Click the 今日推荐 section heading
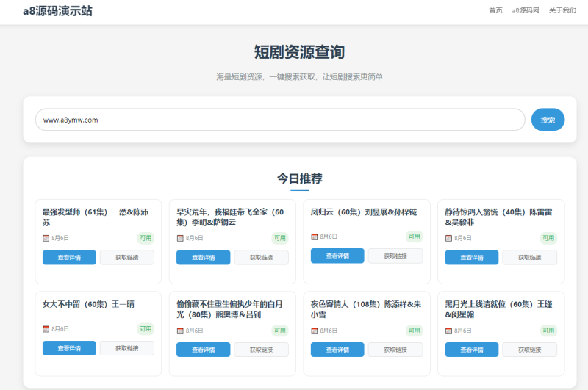The image size is (588, 390). click(x=300, y=178)
